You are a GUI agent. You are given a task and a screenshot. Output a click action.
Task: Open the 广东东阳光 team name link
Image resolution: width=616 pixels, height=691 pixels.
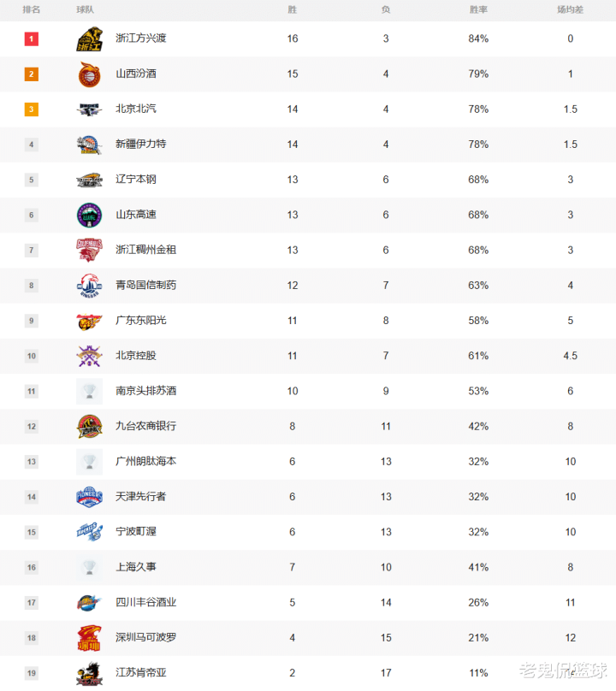pos(141,321)
